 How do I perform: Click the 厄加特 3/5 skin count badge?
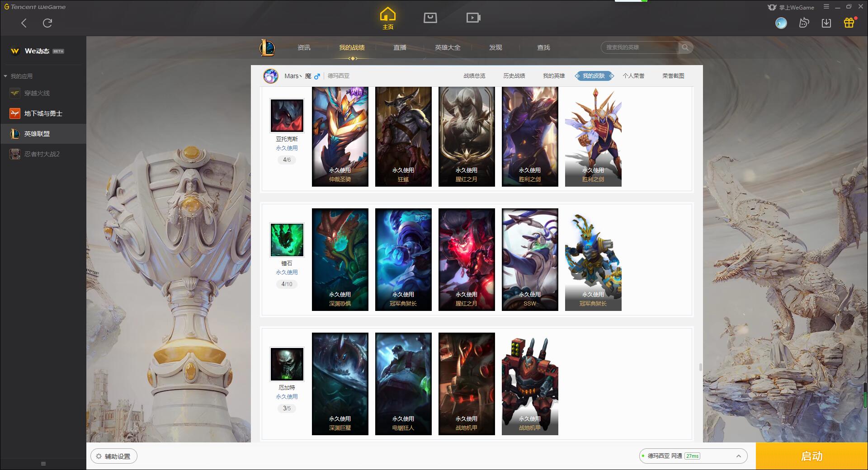point(287,408)
